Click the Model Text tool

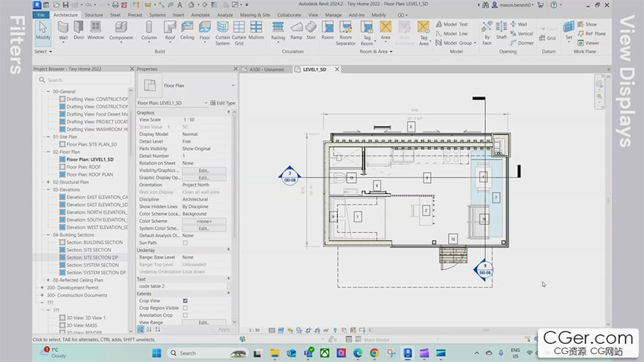452,24
